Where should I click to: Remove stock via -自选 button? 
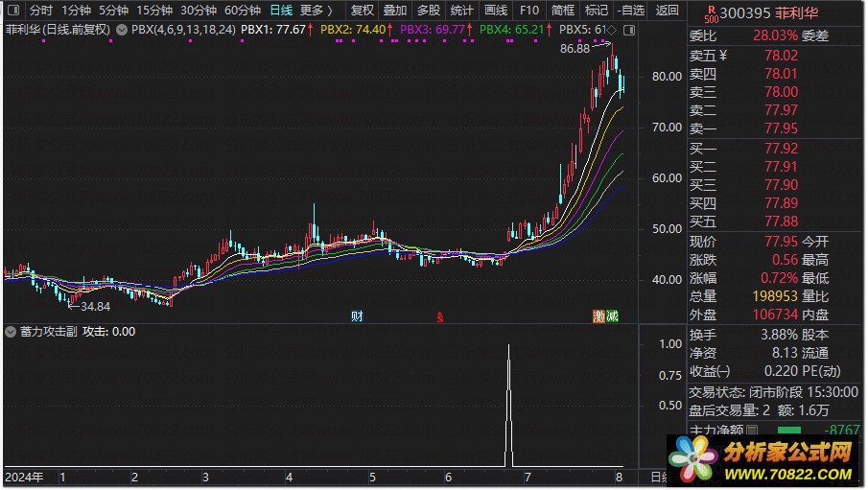(631, 10)
